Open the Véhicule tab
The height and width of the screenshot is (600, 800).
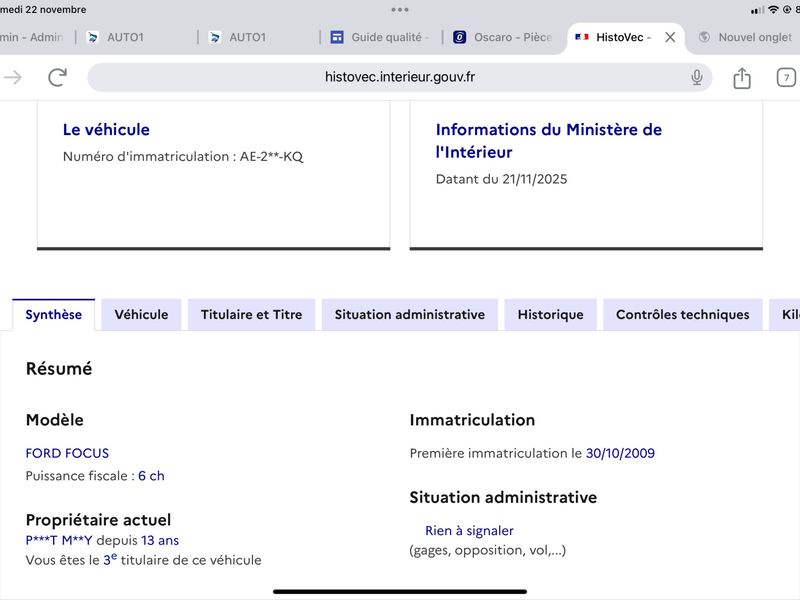pyautogui.click(x=141, y=315)
